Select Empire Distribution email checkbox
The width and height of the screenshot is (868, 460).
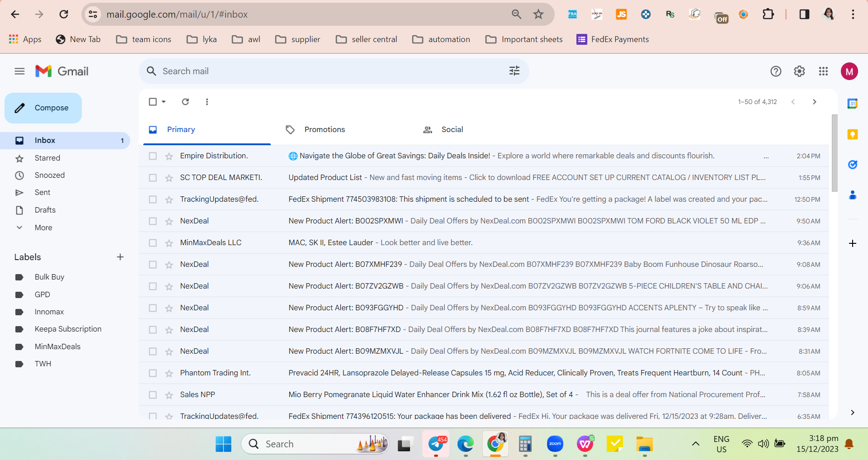coord(153,156)
